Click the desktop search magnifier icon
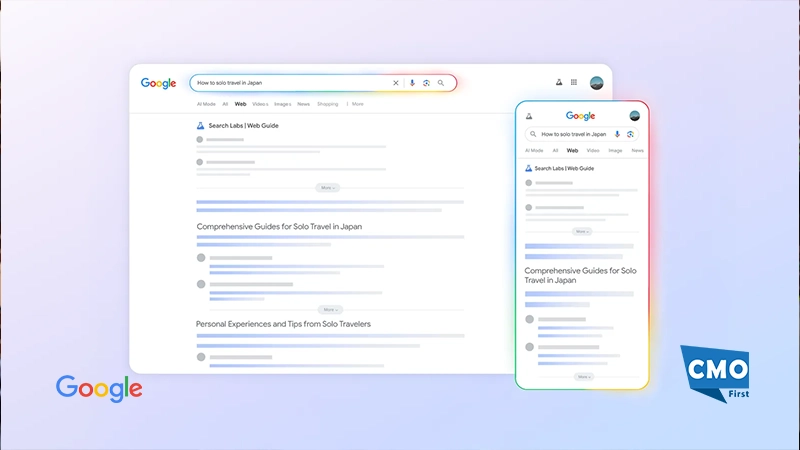 (441, 83)
